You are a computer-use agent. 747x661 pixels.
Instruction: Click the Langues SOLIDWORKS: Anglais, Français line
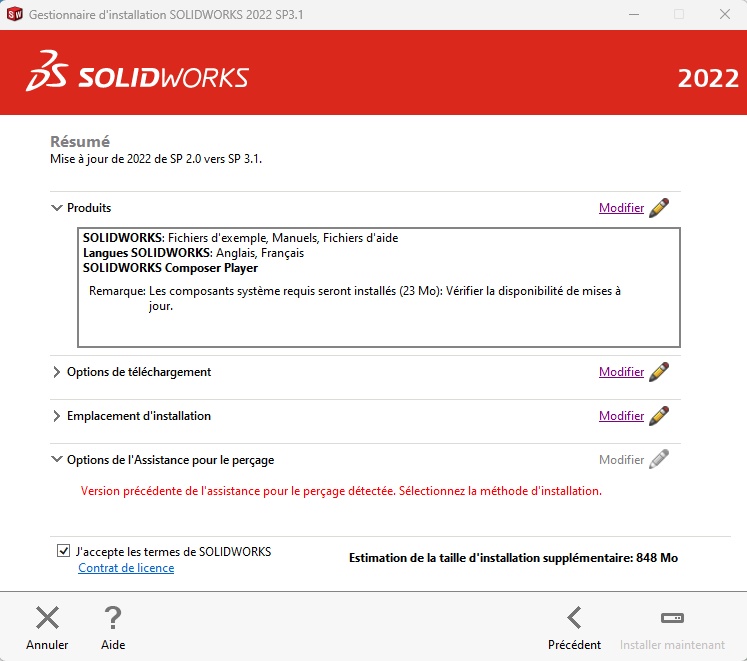[x=193, y=253]
